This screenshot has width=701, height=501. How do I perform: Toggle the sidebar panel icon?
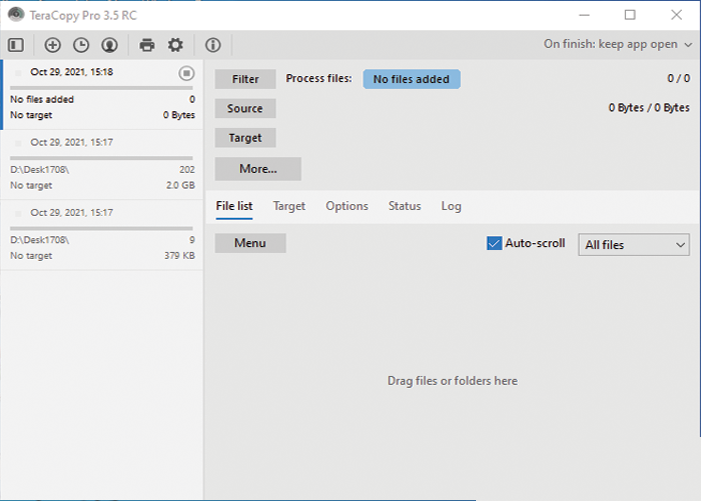point(16,45)
